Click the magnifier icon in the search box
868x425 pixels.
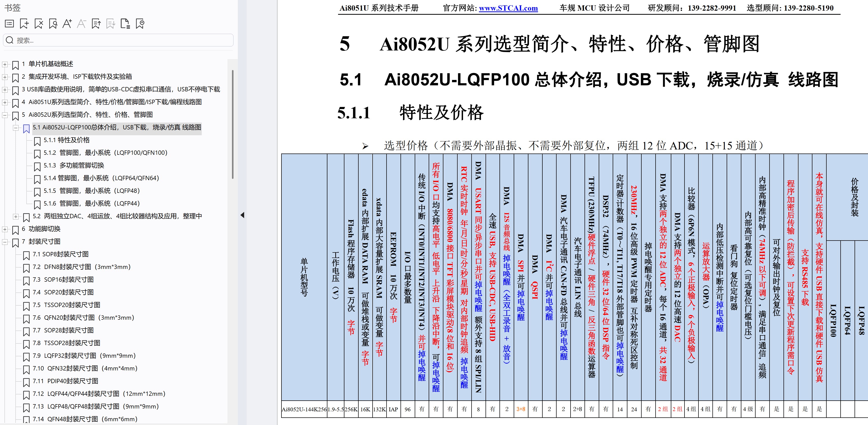pos(10,40)
